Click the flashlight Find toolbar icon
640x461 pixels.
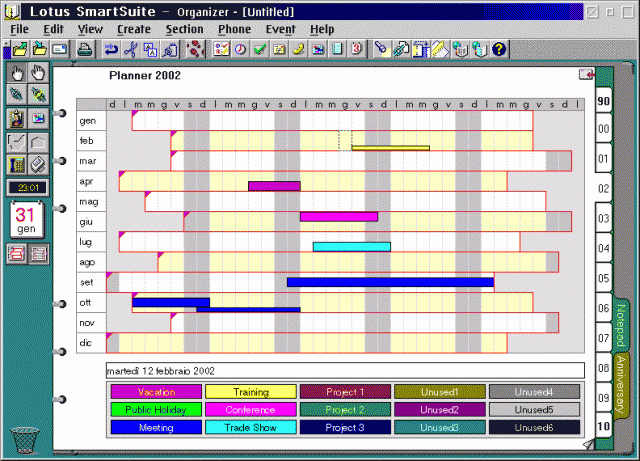coord(382,49)
